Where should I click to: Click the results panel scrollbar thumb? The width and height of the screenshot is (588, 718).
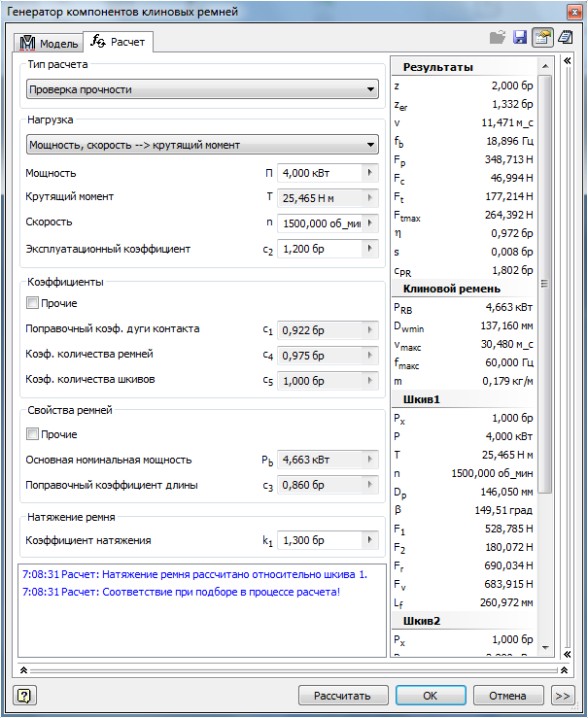click(x=545, y=284)
